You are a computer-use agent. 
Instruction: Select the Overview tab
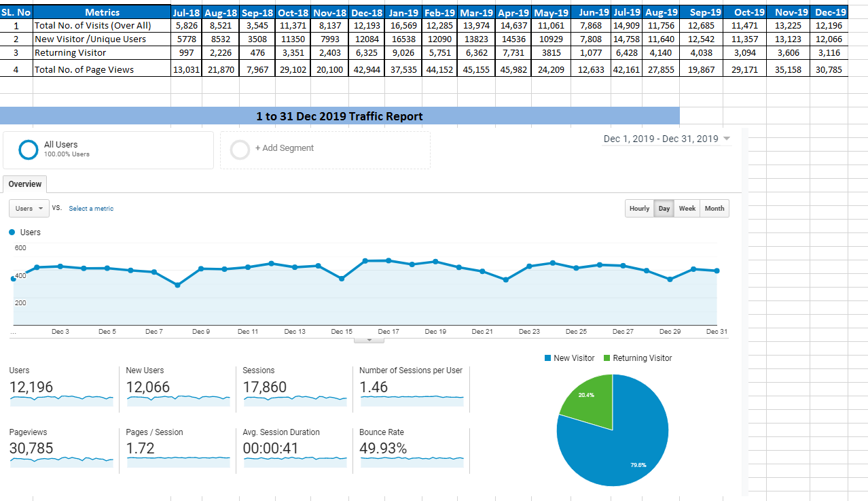click(x=25, y=184)
